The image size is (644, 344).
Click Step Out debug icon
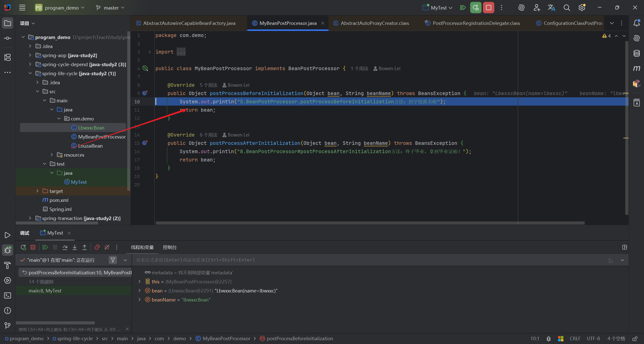click(85, 247)
